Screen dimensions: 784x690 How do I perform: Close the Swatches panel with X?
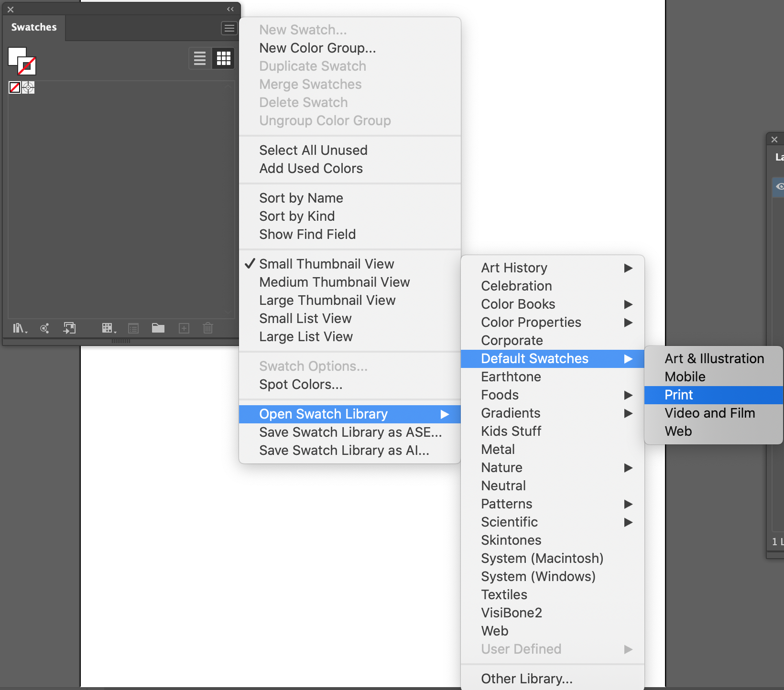[x=11, y=10]
